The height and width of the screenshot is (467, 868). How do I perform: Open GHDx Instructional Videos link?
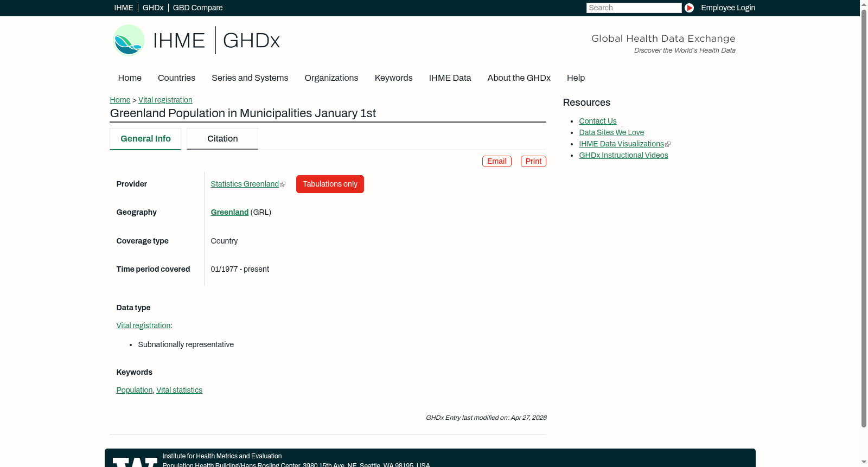[623, 155]
